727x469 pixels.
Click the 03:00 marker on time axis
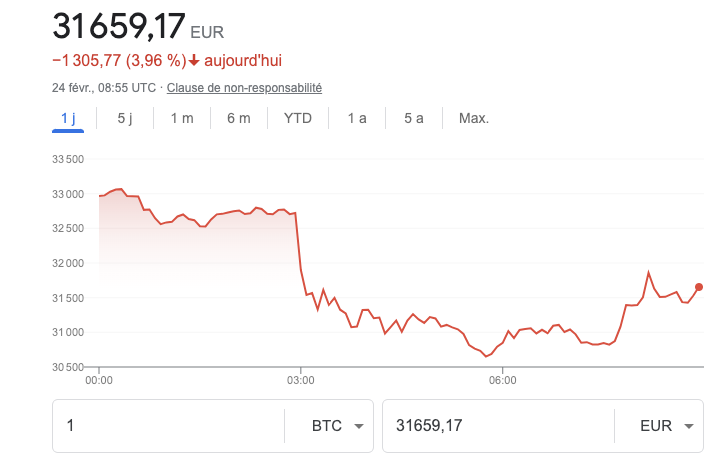(300, 380)
